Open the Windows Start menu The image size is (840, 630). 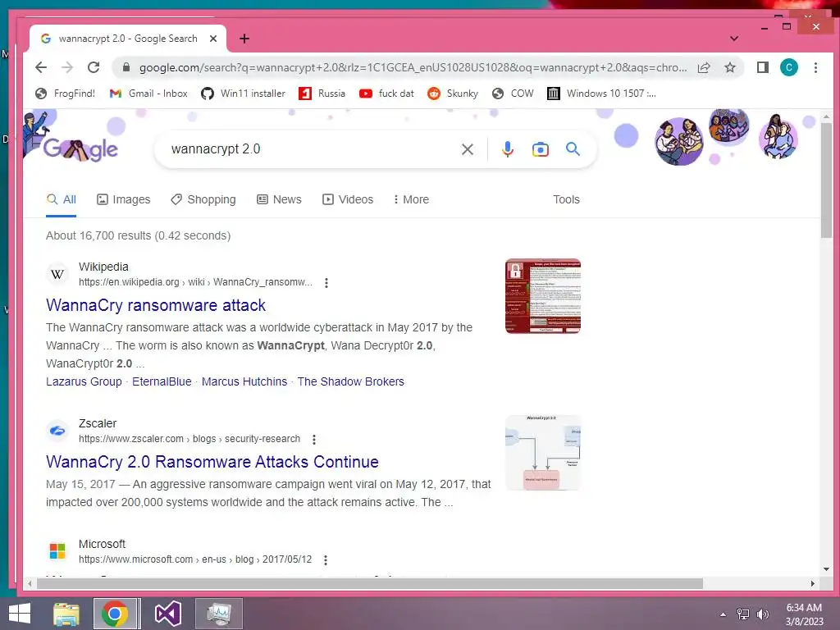tap(20, 614)
